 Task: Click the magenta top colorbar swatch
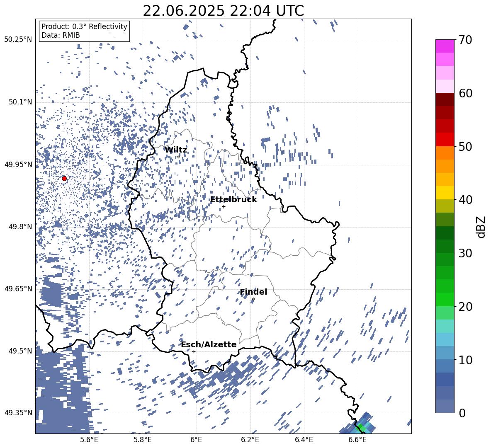pyautogui.click(x=445, y=46)
